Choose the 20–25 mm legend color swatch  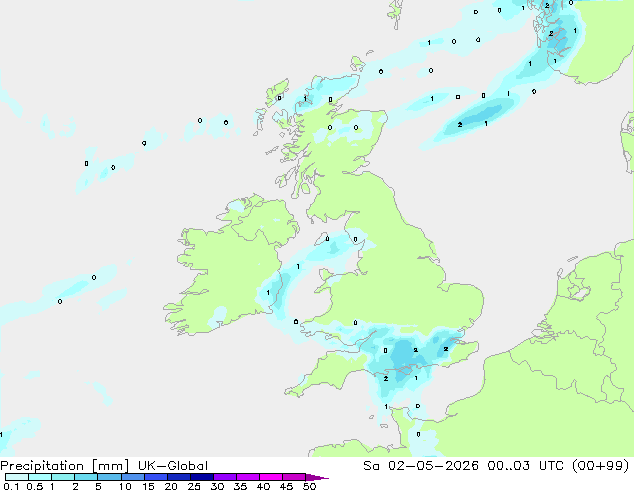pos(178,477)
